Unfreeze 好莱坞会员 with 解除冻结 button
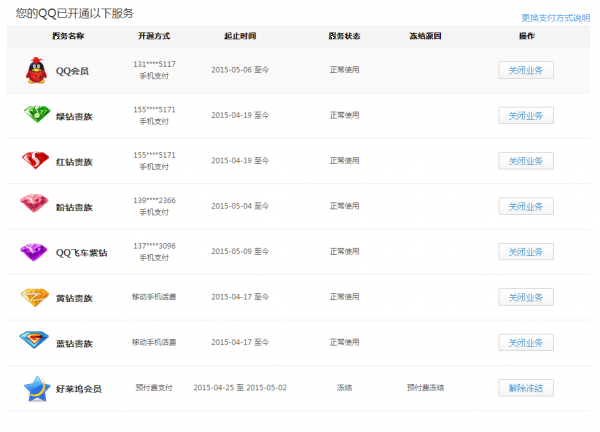Image resolution: width=600 pixels, height=432 pixels. pyautogui.click(x=526, y=388)
